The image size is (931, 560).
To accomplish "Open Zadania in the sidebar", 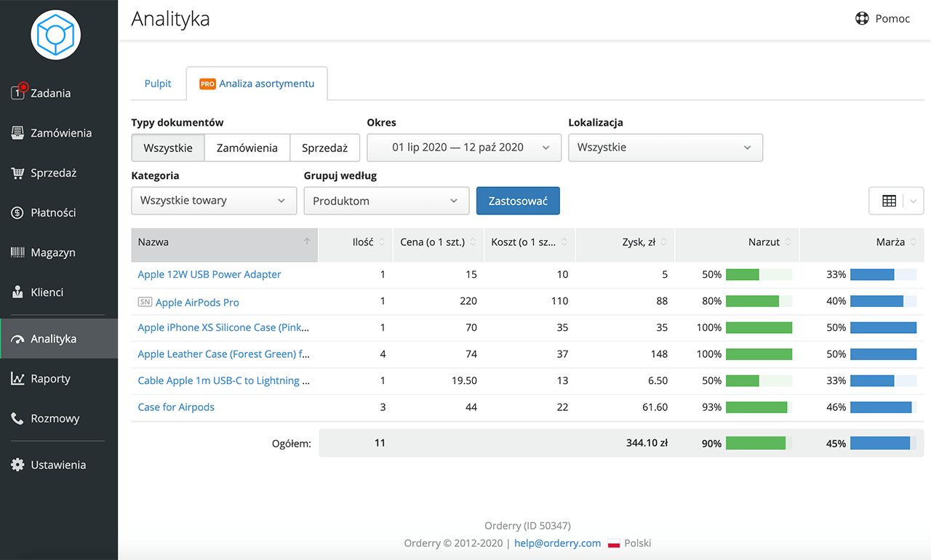I will click(59, 93).
